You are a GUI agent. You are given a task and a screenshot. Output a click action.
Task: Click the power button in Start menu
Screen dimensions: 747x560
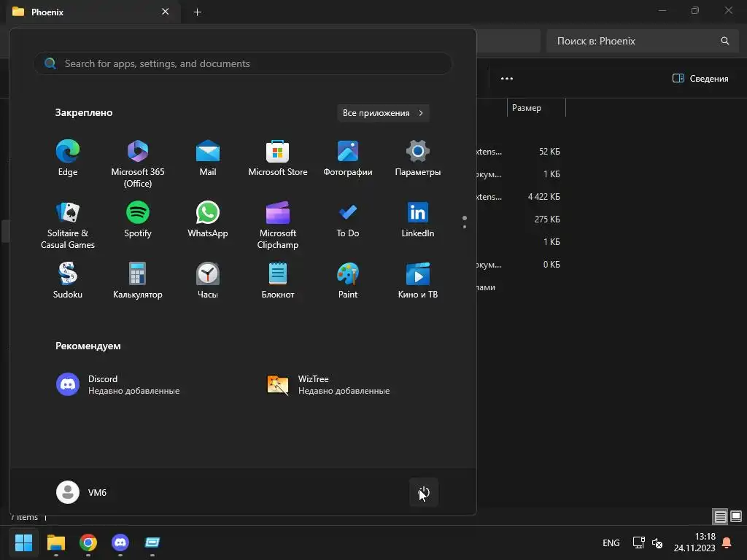pos(424,492)
